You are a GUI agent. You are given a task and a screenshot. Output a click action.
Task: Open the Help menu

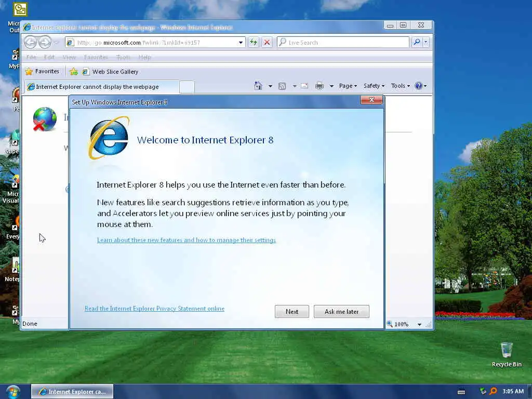(144, 57)
